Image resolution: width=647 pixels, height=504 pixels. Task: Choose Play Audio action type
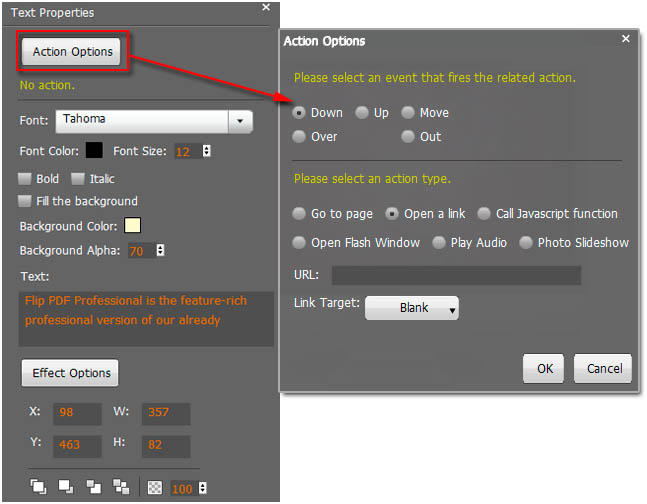click(x=440, y=243)
